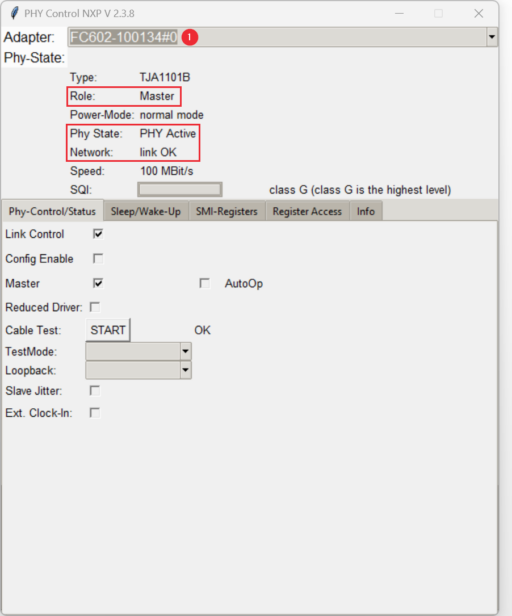Enable the AutoOp checkbox
512x616 pixels.
204,283
